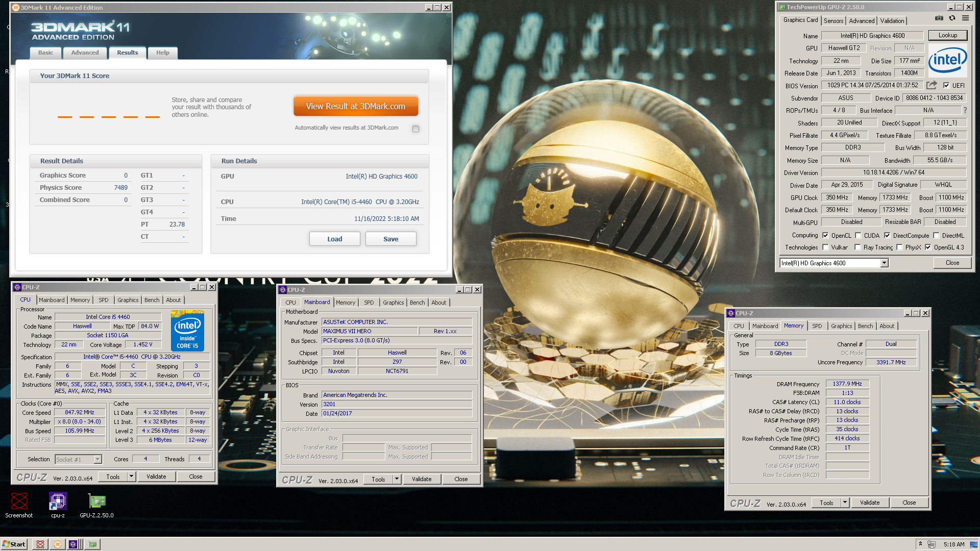The height and width of the screenshot is (551, 980).
Task: Click the GPU name field Intel(R) HD Graphics 4600
Action: [x=872, y=36]
